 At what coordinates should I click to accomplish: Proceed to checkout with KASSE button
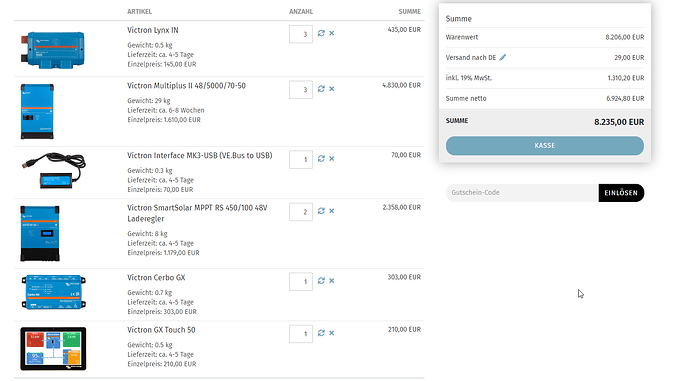pos(545,146)
